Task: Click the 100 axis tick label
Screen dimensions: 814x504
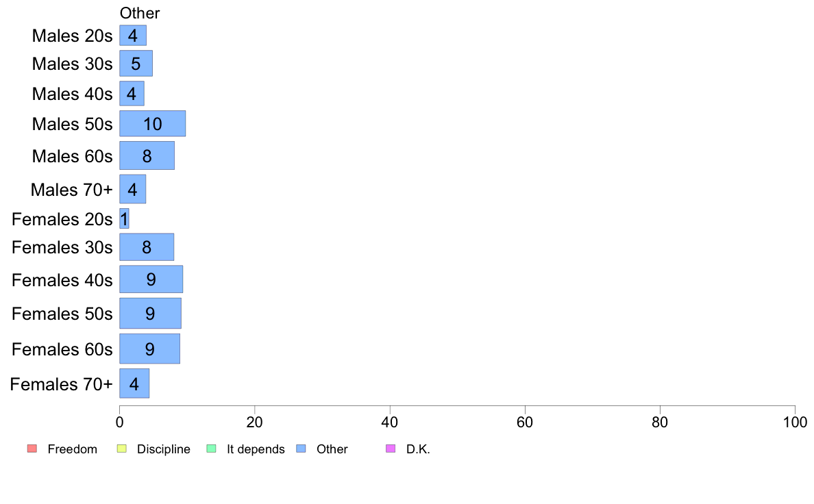Action: coord(795,422)
